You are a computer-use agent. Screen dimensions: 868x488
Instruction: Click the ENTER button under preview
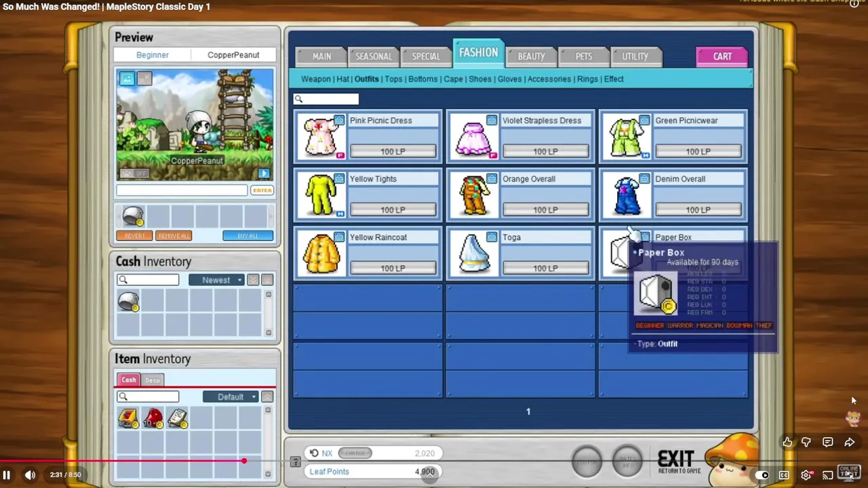[x=262, y=190]
